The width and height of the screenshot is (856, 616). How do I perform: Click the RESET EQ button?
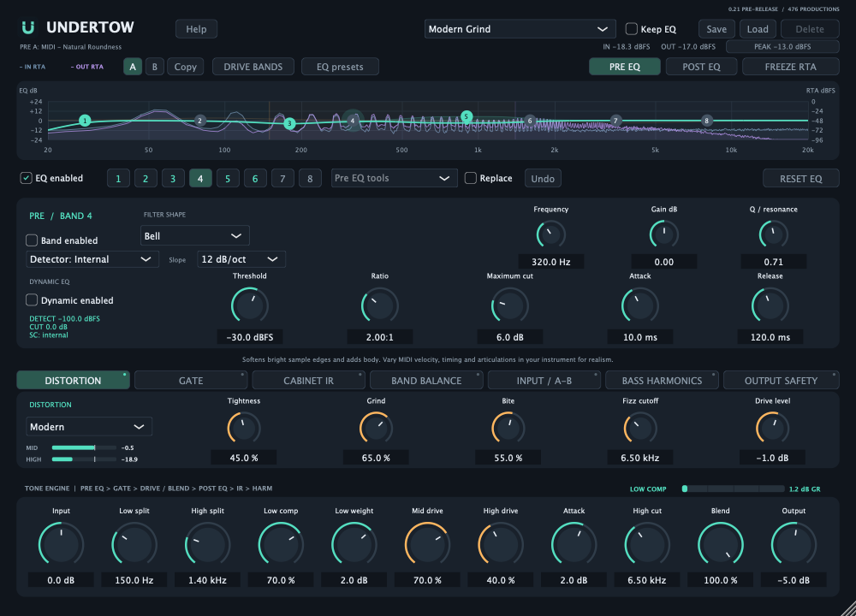click(801, 179)
